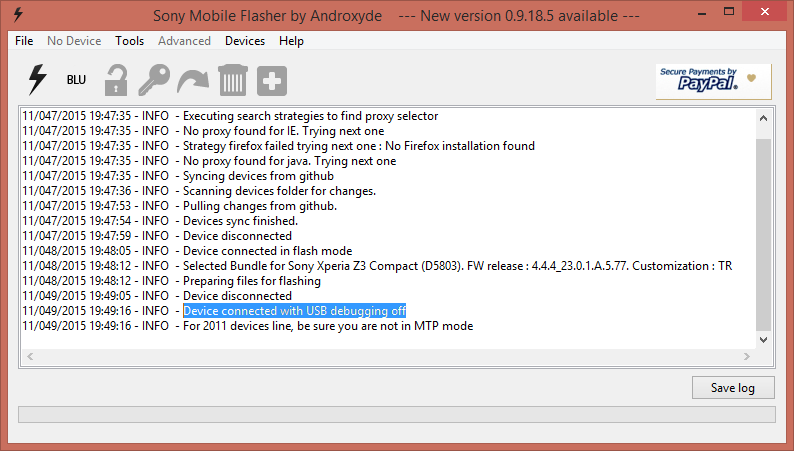Screen dimensions: 794x451
Task: Open the File menu
Action: coord(24,41)
